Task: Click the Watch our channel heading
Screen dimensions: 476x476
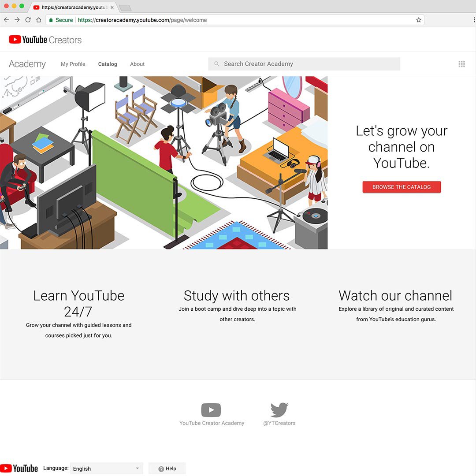Action: (x=395, y=296)
